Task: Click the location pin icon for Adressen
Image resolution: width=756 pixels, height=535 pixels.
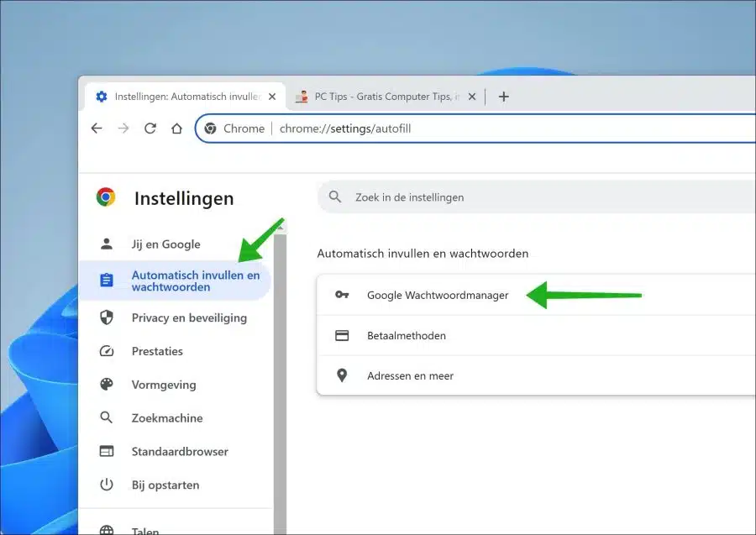Action: click(342, 375)
